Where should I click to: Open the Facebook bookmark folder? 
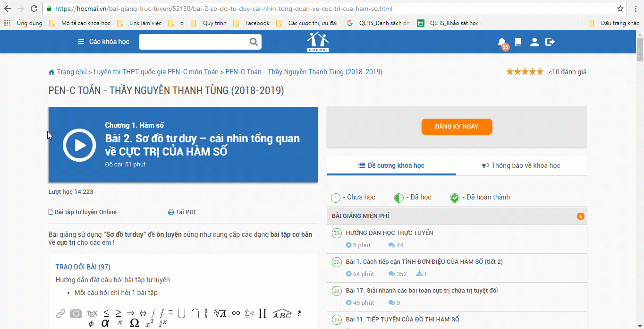pyautogui.click(x=251, y=23)
